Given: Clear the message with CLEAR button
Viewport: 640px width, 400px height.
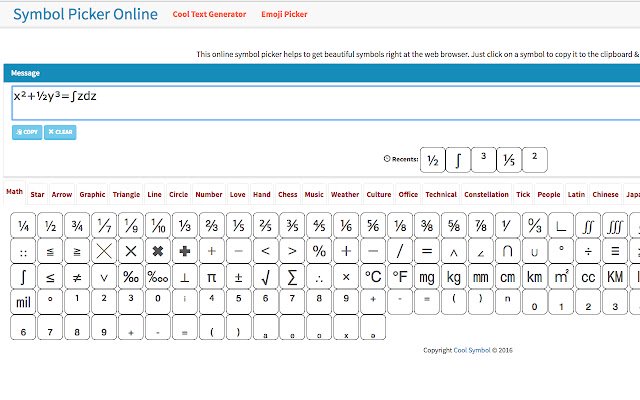Looking at the screenshot, I should click(60, 132).
